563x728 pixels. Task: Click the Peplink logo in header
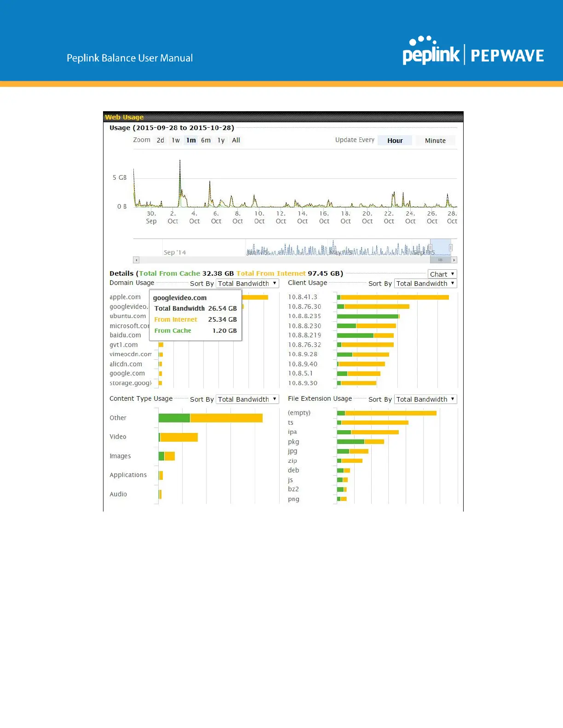[431, 52]
